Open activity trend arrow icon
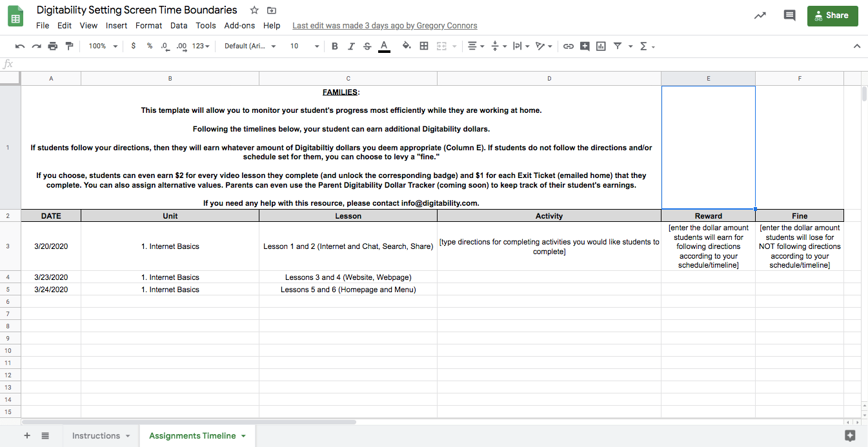Image resolution: width=868 pixels, height=447 pixels. click(760, 15)
